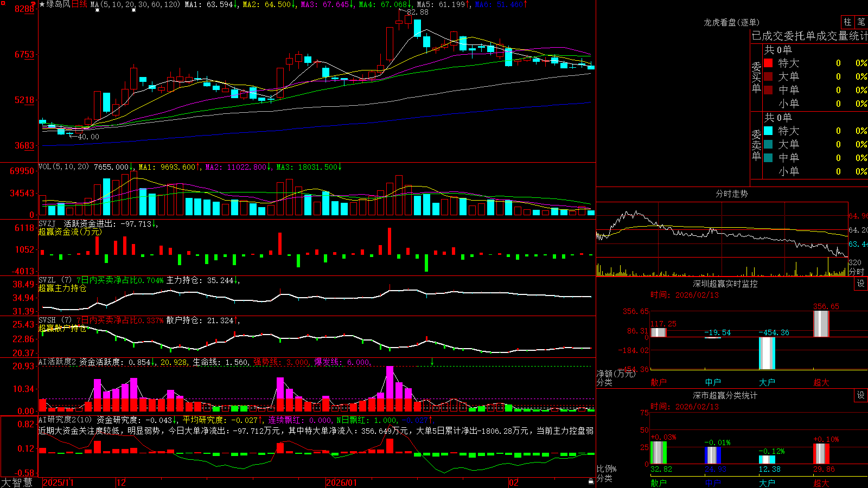Click the 大智慧 logo label

[17, 483]
